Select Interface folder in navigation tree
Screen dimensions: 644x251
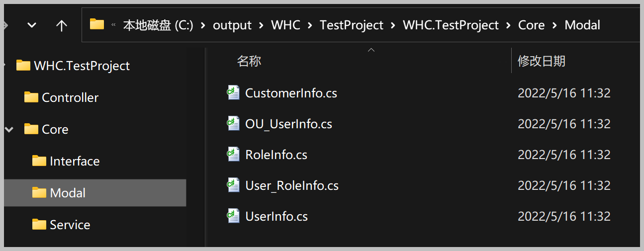(x=74, y=161)
